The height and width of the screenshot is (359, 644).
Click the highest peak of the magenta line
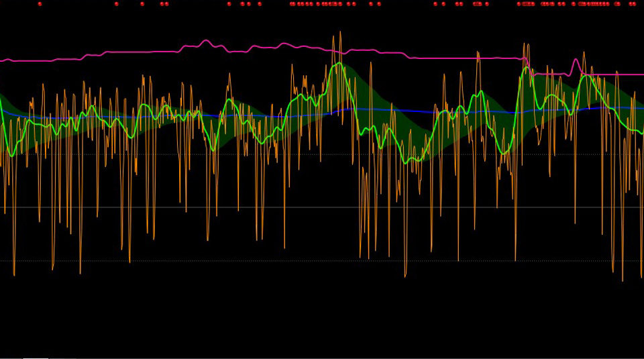point(205,41)
